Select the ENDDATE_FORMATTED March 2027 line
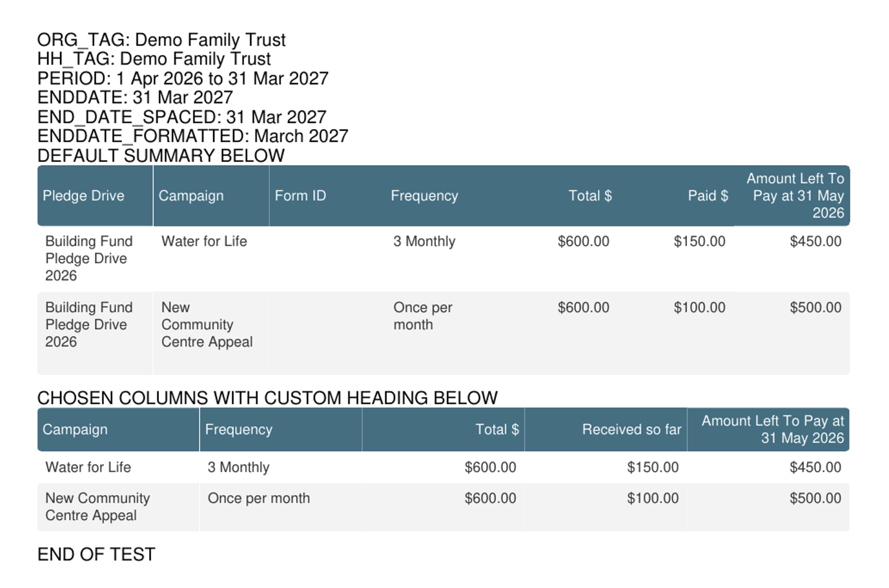 192,136
